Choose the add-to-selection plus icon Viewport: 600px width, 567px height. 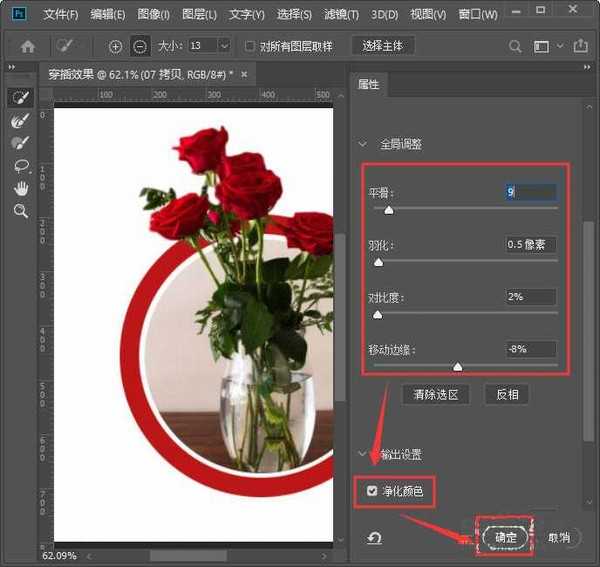115,47
